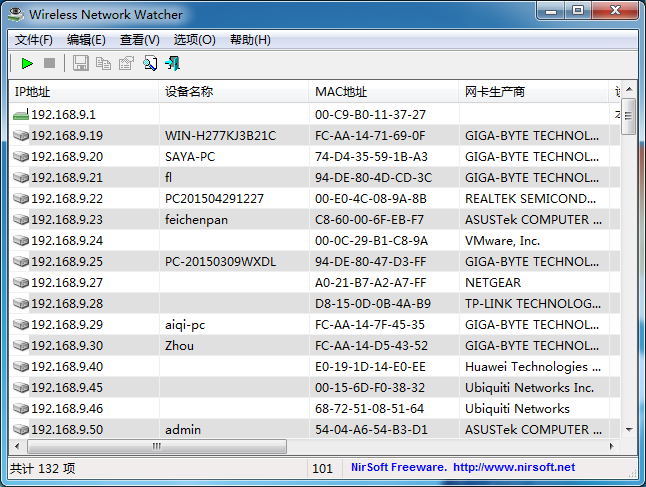Click the Save floppy disk toolbar icon
This screenshot has width=646, height=487.
coord(81,64)
